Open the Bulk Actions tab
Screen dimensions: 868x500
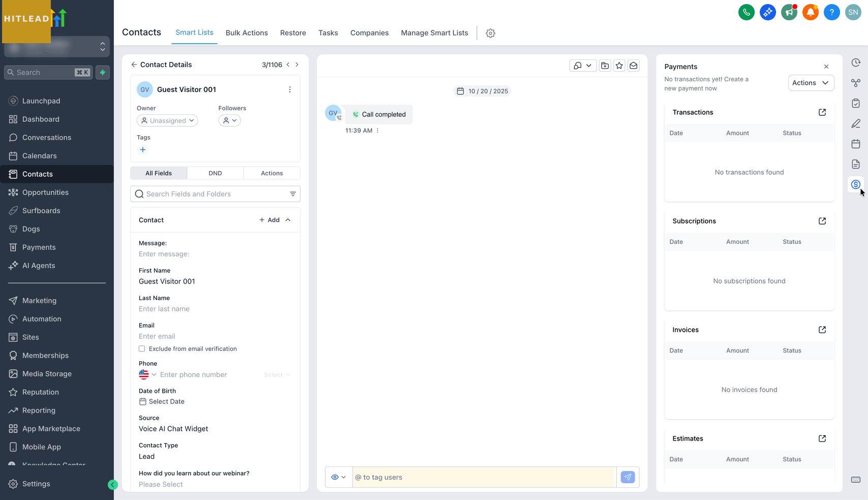(246, 33)
